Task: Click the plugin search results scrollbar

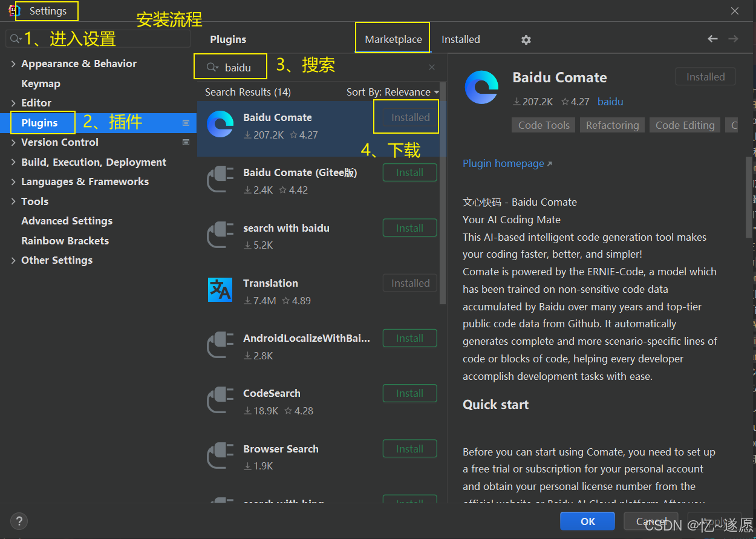Action: [442, 194]
